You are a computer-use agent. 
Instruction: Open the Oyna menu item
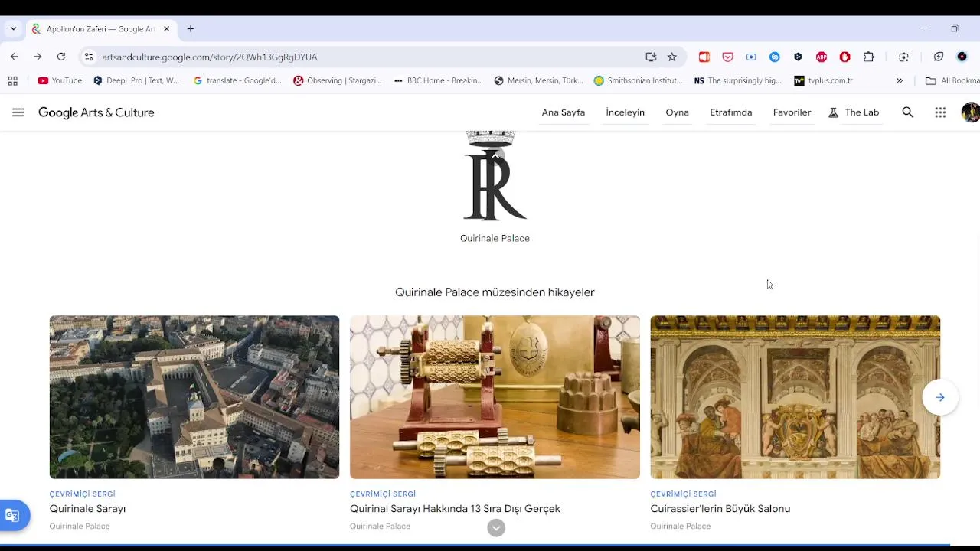point(678,112)
